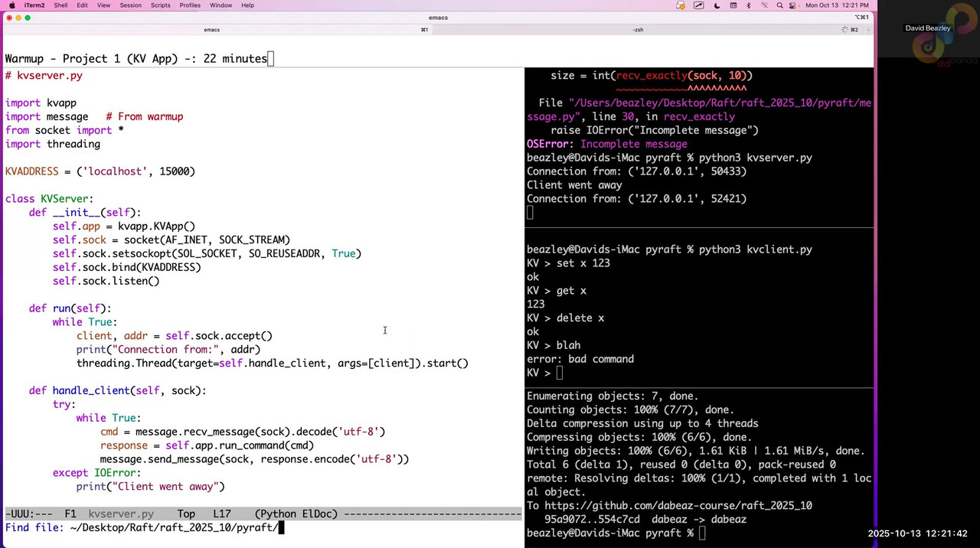Click the 'def handle_client(self, sock):' line
Viewport: 980px width, 548px height.
click(x=117, y=391)
